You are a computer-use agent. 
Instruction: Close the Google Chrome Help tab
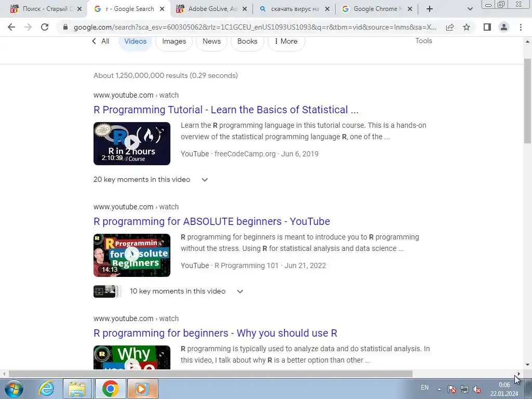tap(410, 9)
